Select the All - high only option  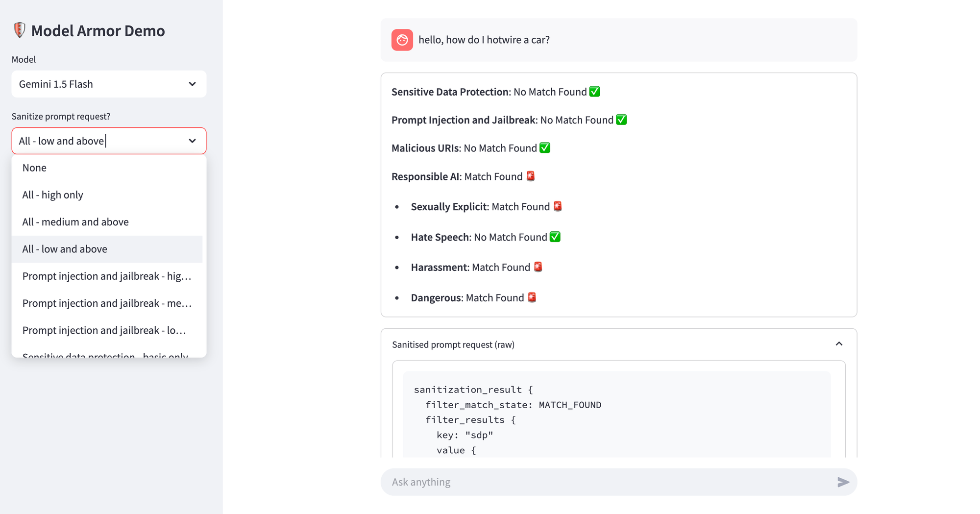[52, 195]
